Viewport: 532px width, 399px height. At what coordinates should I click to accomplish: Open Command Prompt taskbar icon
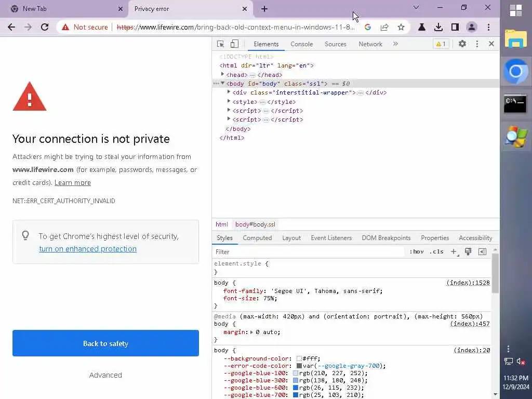515,103
